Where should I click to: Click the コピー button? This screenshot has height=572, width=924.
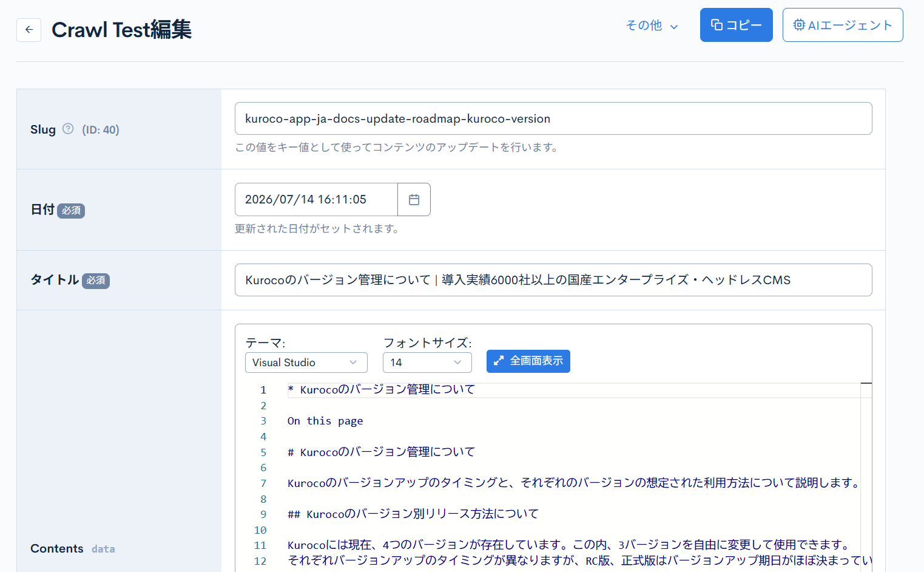(x=736, y=25)
